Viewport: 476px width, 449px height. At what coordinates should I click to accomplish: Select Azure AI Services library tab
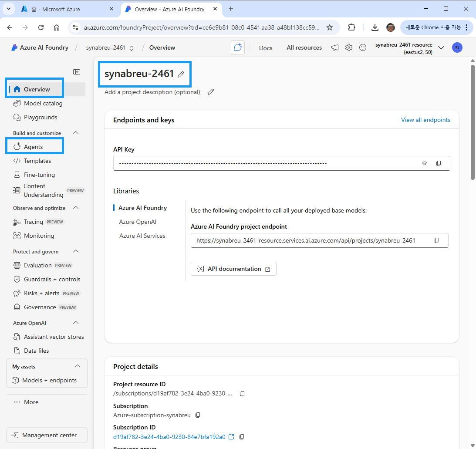point(142,236)
